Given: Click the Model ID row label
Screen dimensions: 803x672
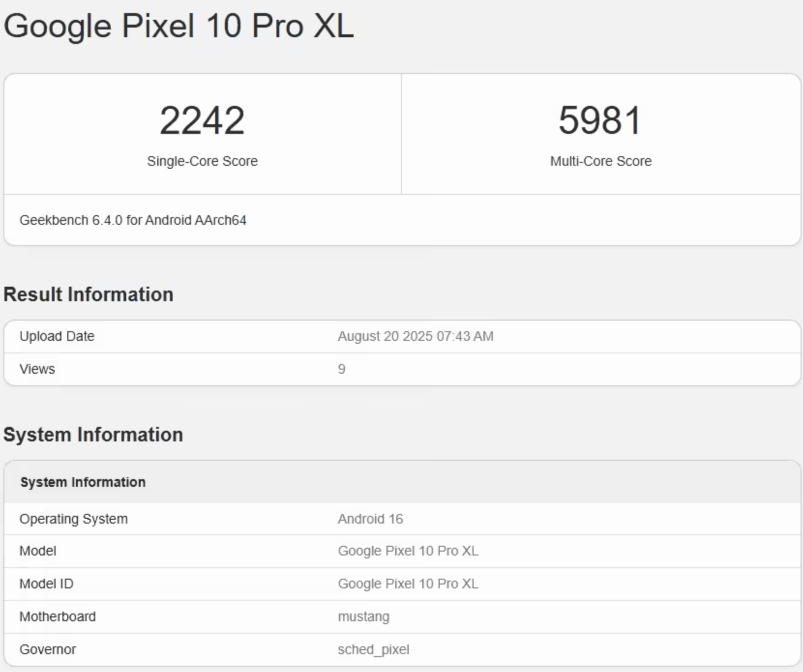Looking at the screenshot, I should [46, 584].
